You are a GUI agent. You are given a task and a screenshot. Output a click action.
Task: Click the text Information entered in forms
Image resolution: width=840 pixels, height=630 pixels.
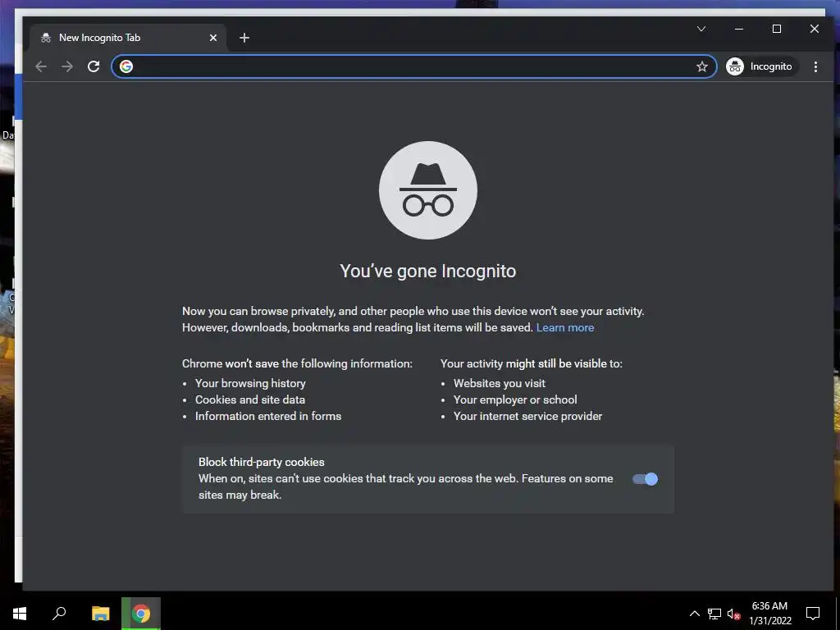pos(268,416)
